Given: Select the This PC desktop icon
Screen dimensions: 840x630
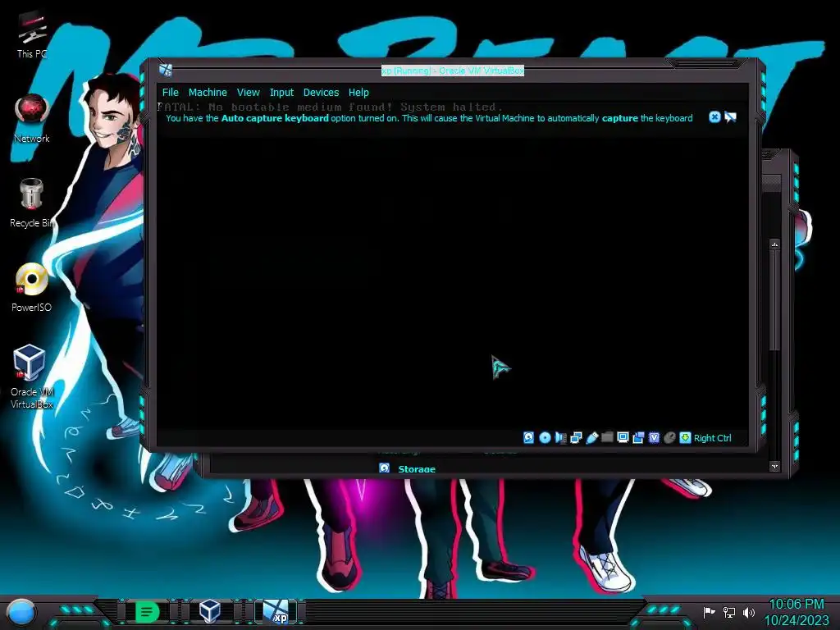Looking at the screenshot, I should 32,35.
